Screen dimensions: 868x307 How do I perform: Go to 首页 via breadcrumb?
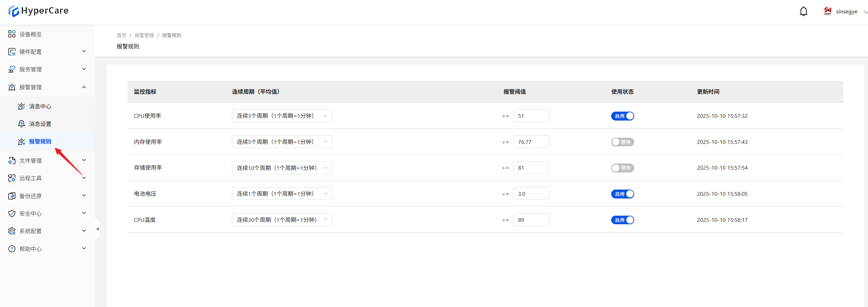(x=121, y=35)
